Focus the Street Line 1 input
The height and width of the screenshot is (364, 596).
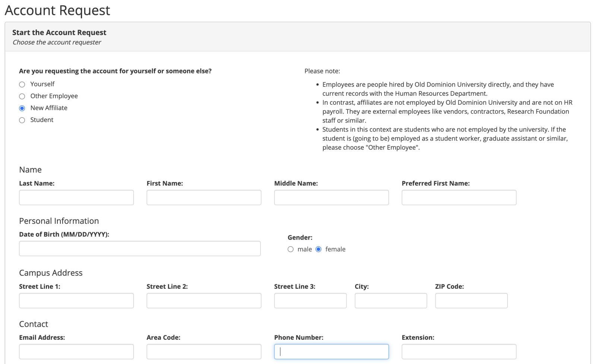76,301
